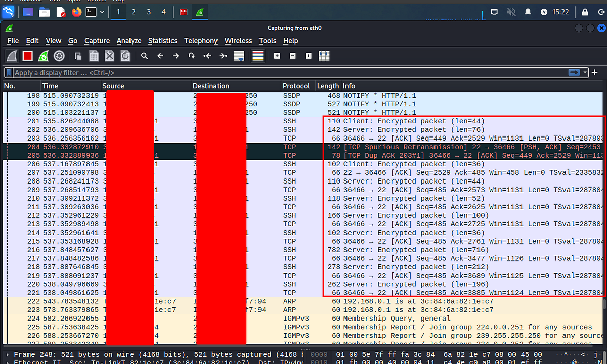Reload the current capture file
Screen dimensions: 607x364
coord(125,56)
